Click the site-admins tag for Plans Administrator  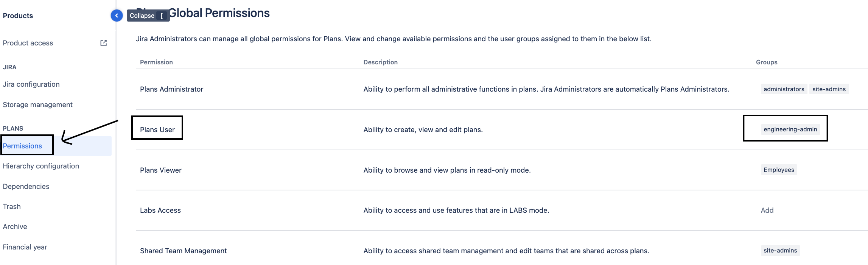[x=829, y=89]
